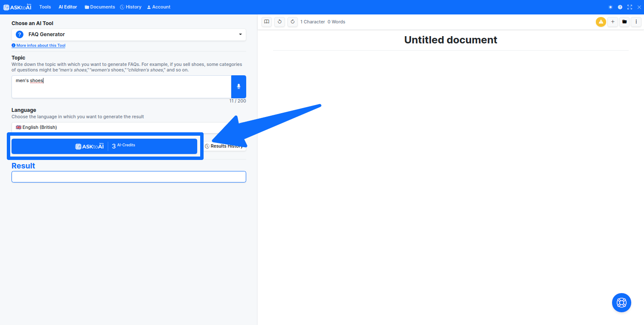Screen dimensions: 644x325
Task: Open the reading mode book icon
Action: pyautogui.click(x=267, y=22)
